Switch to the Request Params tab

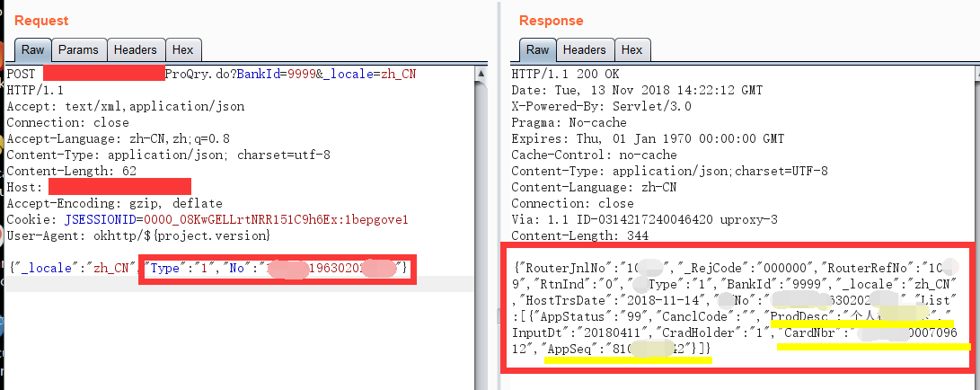(x=79, y=50)
